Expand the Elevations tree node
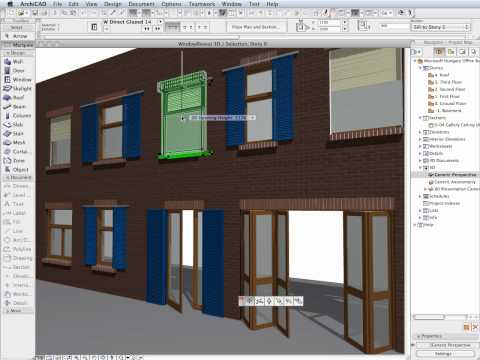Viewport: 480px width, 360px height. click(420, 132)
